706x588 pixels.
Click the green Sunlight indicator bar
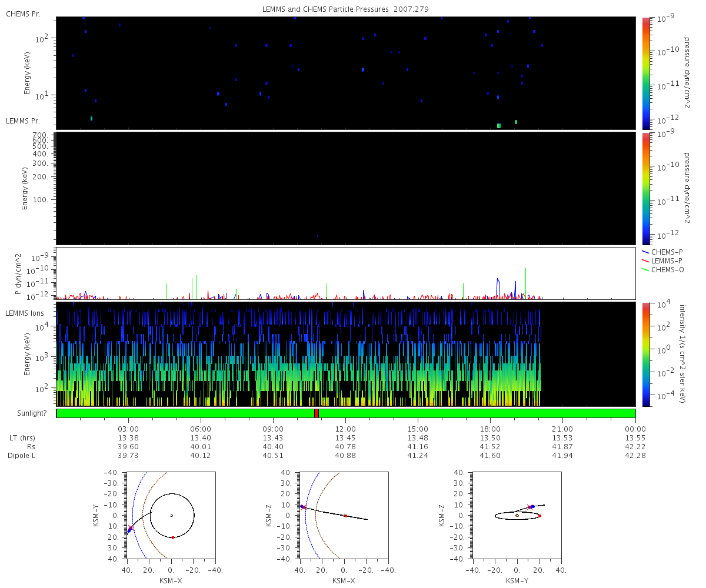(x=346, y=413)
